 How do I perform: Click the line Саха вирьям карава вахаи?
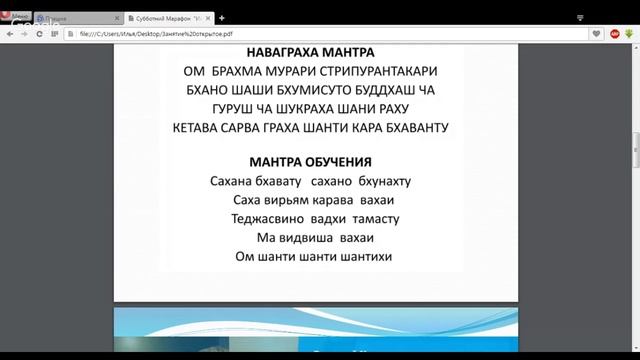(313, 200)
